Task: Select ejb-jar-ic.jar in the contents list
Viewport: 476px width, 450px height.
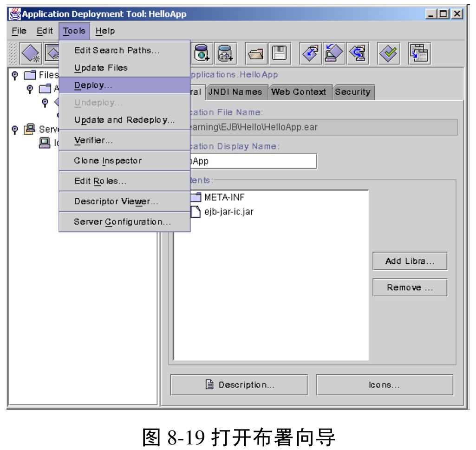Action: (x=228, y=212)
